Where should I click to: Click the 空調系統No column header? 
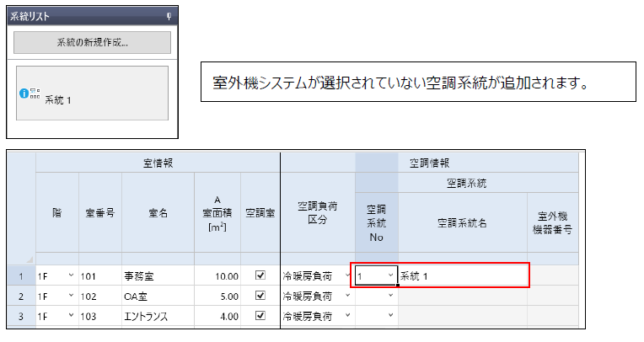coord(376,222)
